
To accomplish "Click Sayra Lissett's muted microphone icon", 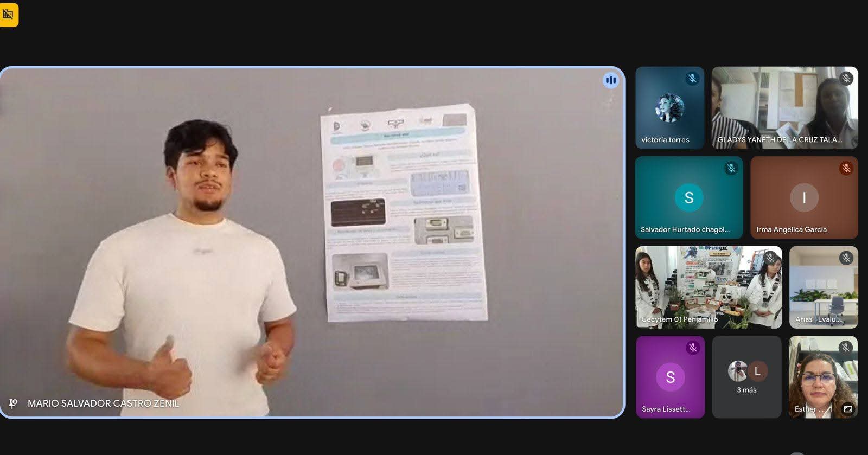I will click(x=692, y=348).
